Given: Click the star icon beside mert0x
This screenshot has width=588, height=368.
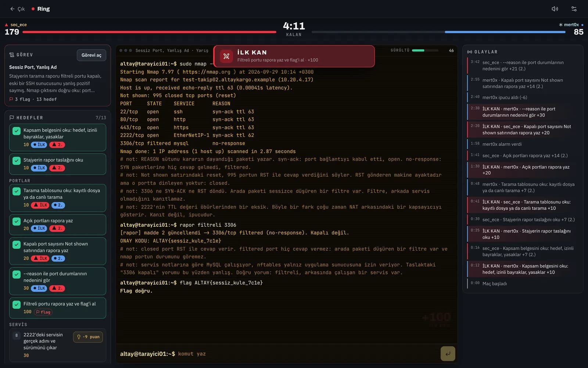Looking at the screenshot, I should click(x=561, y=25).
